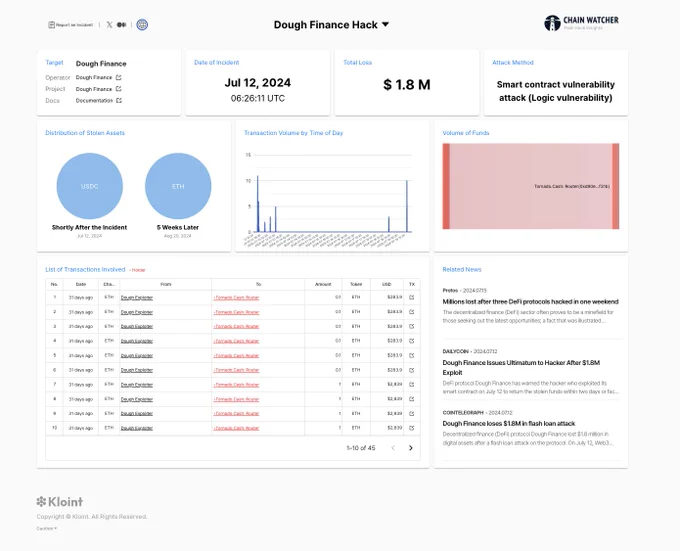680x551 pixels.
Task: Go to next page of transactions
Action: pyautogui.click(x=411, y=448)
